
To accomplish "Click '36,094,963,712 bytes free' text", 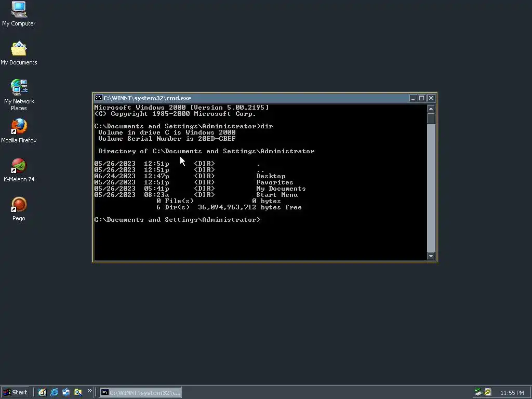I will (x=250, y=207).
